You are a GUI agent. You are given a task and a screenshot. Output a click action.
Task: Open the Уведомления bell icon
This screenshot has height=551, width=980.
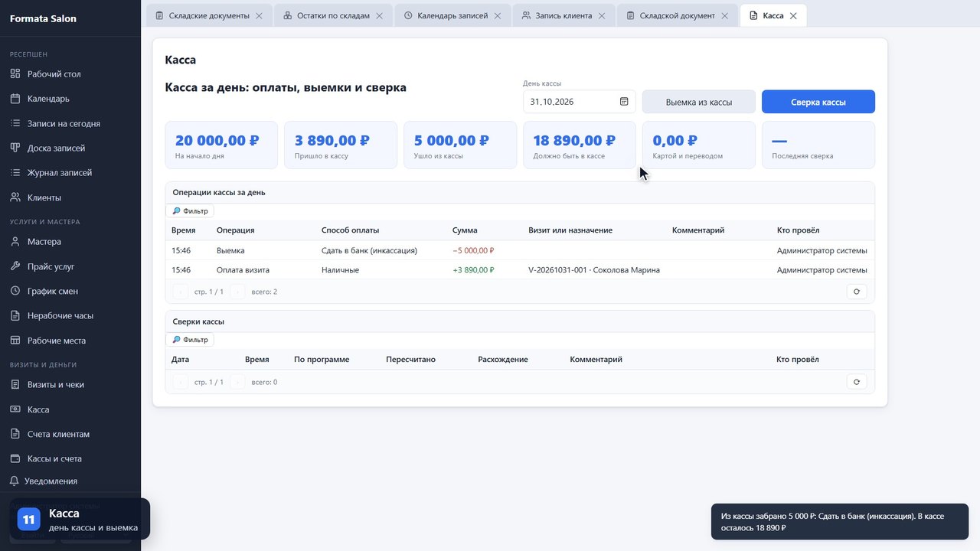(14, 481)
